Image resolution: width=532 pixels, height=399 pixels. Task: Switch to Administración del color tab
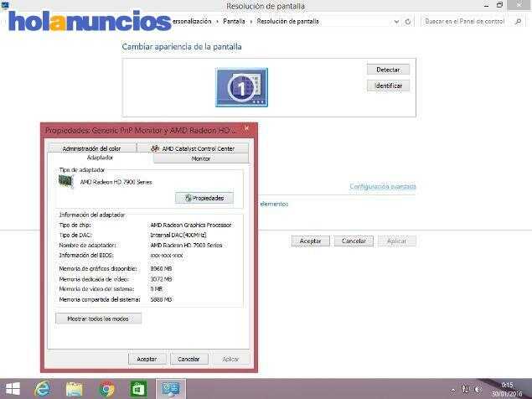click(91, 148)
